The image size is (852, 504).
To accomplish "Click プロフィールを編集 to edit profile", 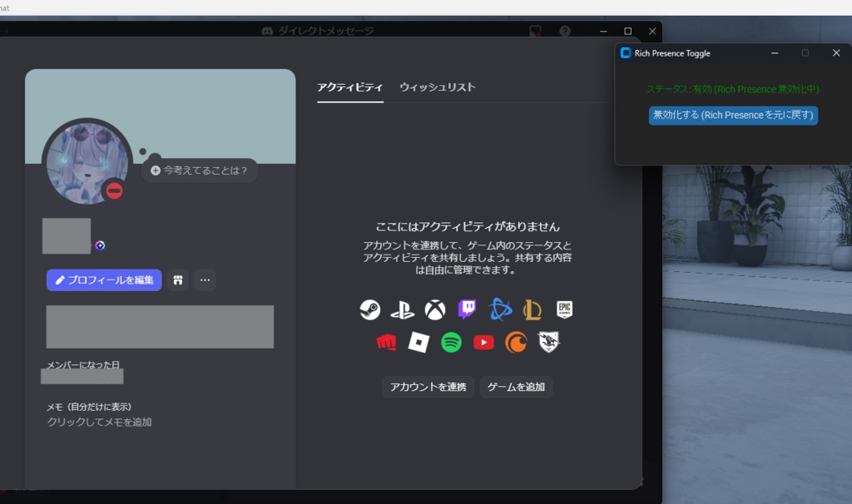I will [103, 280].
